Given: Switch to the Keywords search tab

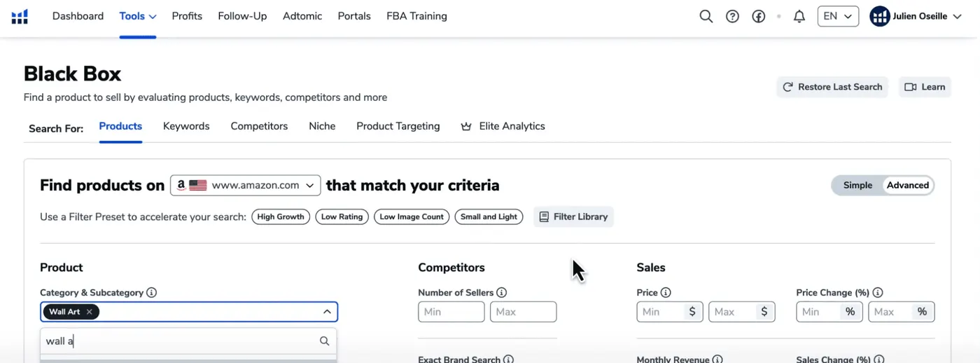Looking at the screenshot, I should [x=186, y=126].
